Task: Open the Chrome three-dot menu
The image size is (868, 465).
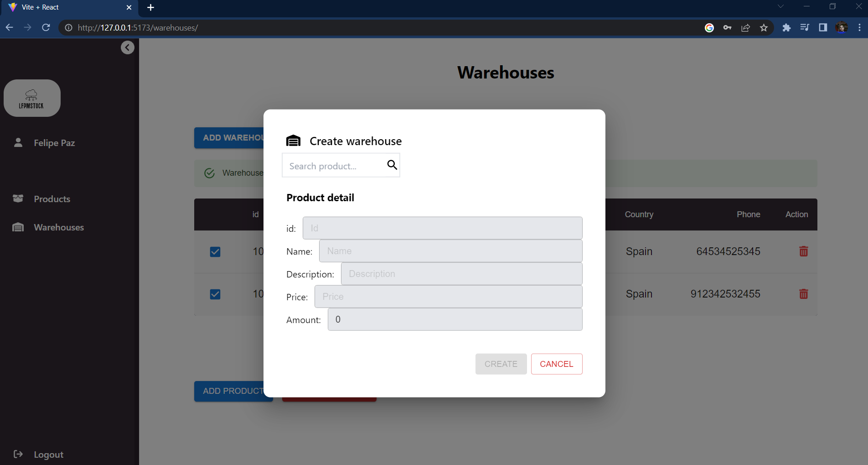Action: [x=860, y=27]
